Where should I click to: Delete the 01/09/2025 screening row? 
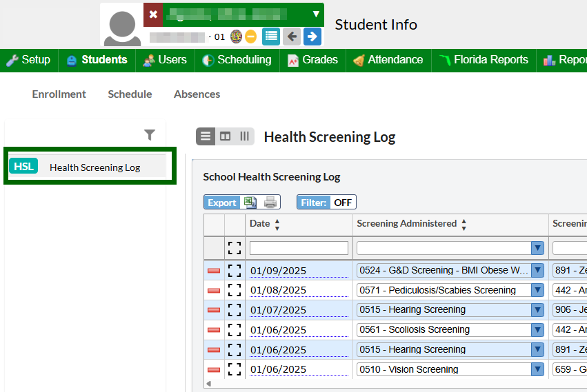(214, 271)
